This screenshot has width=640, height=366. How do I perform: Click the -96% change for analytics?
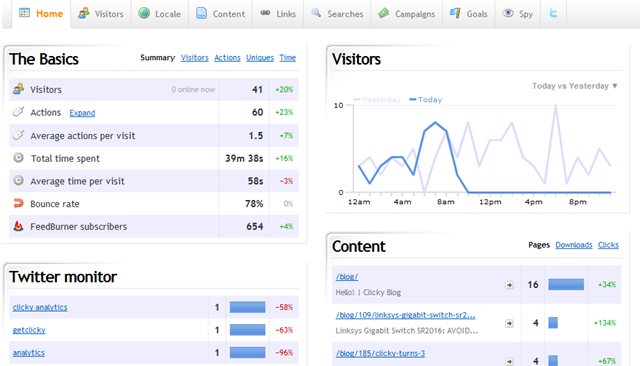[x=284, y=353]
